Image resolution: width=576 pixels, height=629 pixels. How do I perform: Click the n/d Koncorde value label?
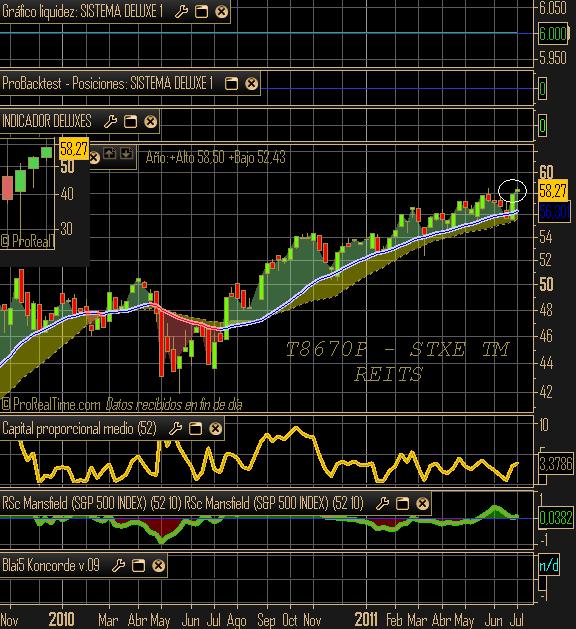(549, 565)
